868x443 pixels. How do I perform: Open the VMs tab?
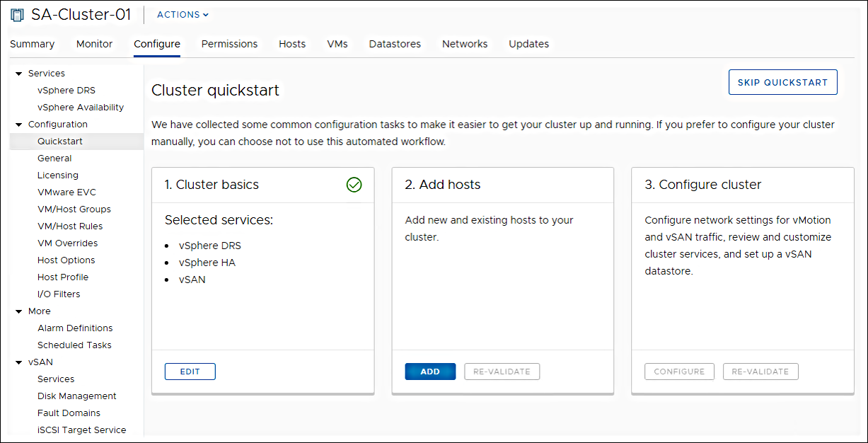(x=337, y=44)
